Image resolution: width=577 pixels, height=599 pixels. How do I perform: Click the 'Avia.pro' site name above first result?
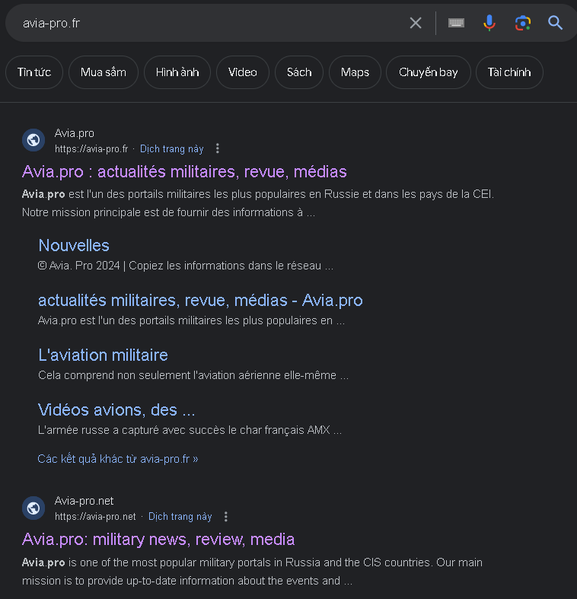(x=74, y=133)
